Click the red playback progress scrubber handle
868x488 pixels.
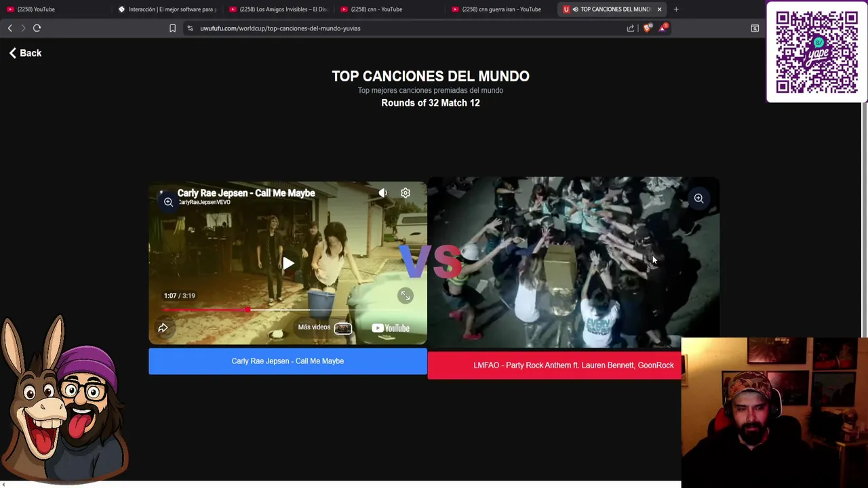point(248,310)
